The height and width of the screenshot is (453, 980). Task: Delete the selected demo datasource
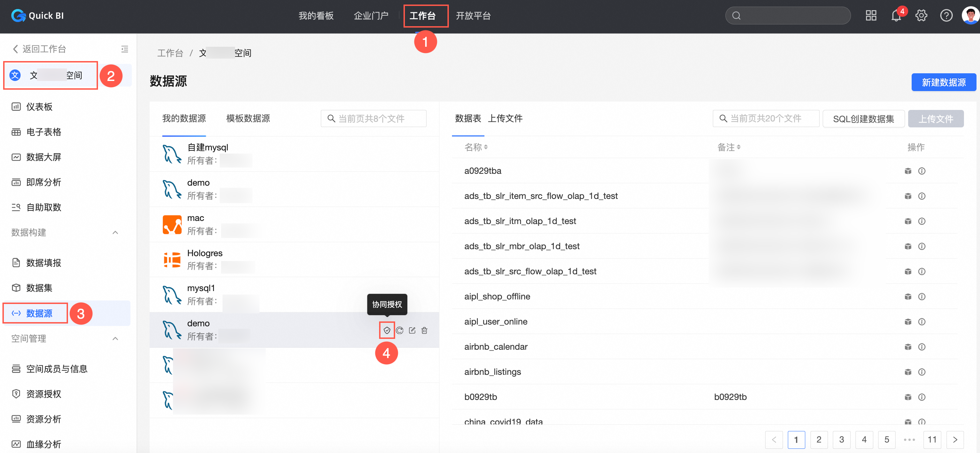pyautogui.click(x=424, y=330)
